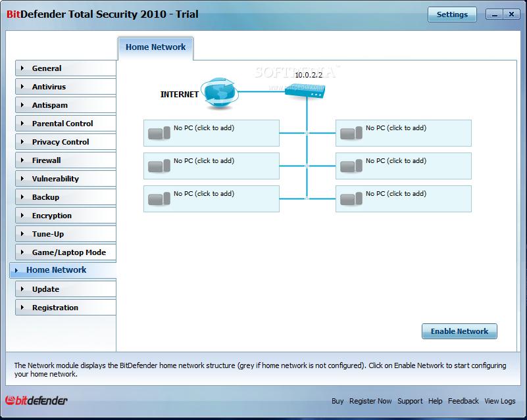Click the middle-left grey PC icon
Screen dimensions: 527x420
tap(159, 166)
